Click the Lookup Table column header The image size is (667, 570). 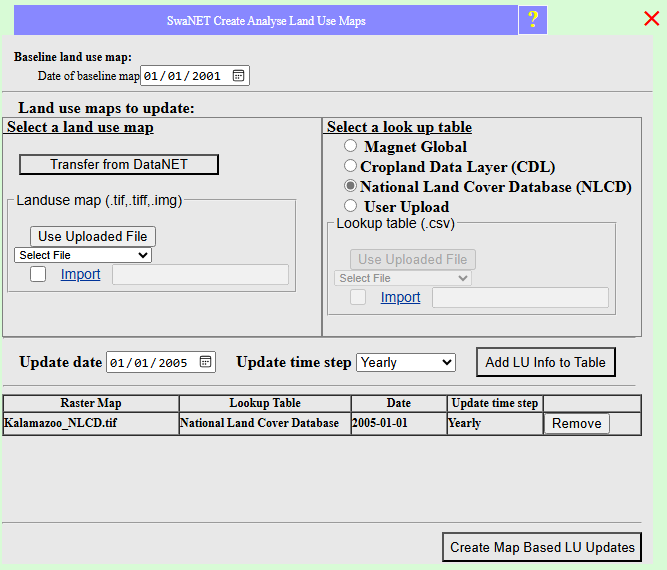tap(265, 403)
